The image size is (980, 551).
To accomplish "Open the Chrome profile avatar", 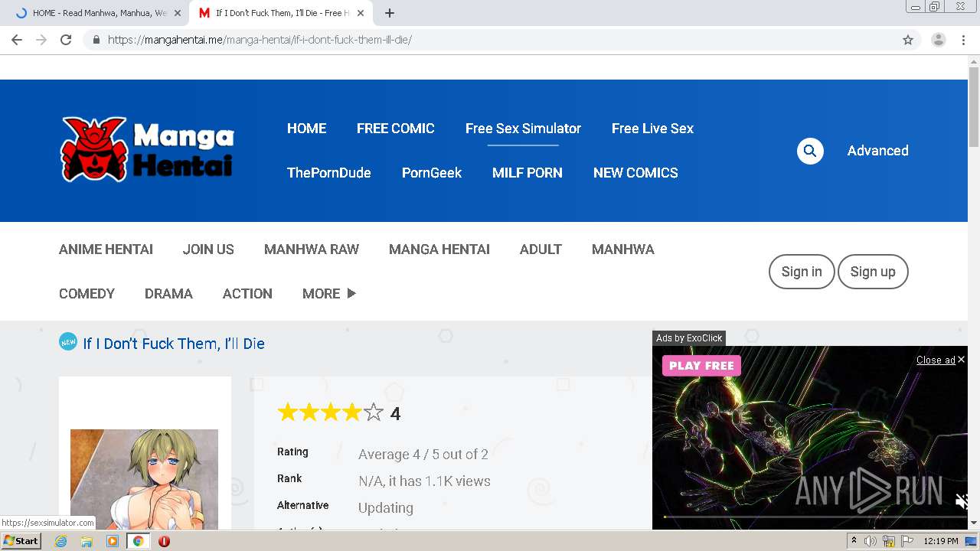I will tap(938, 40).
